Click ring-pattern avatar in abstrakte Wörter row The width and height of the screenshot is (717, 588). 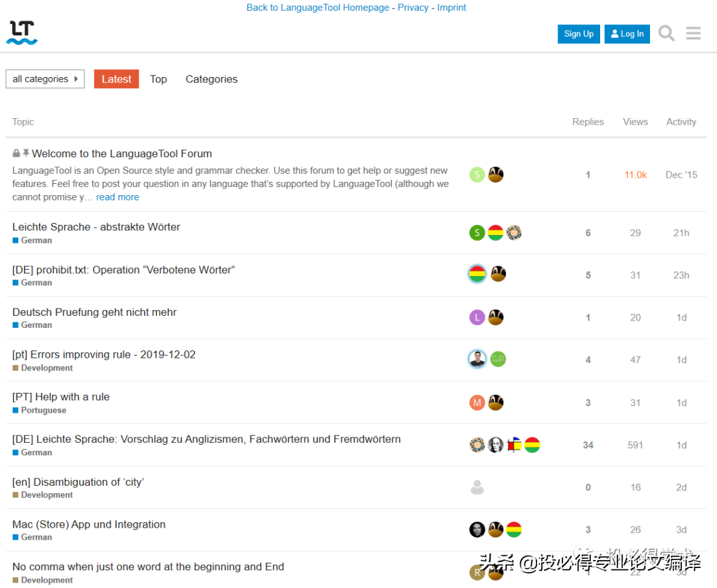pos(513,233)
